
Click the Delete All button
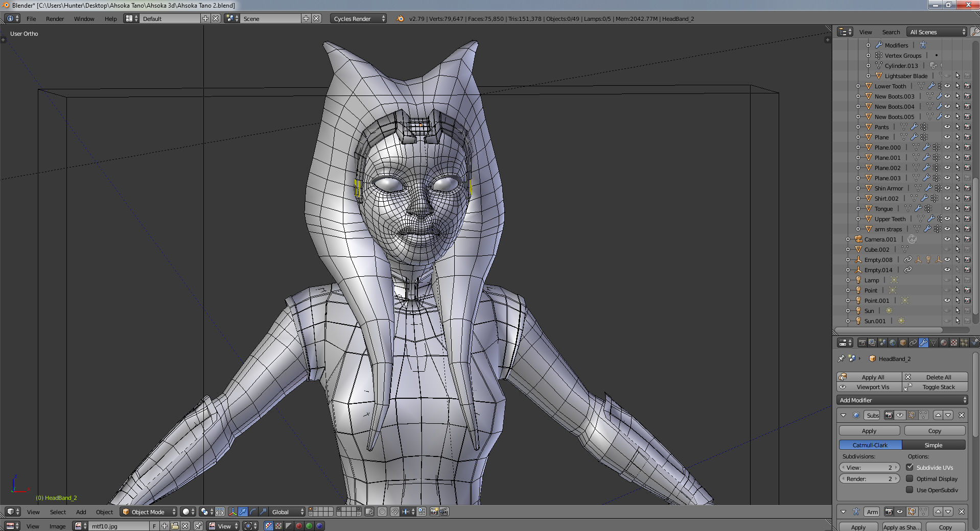(x=935, y=377)
